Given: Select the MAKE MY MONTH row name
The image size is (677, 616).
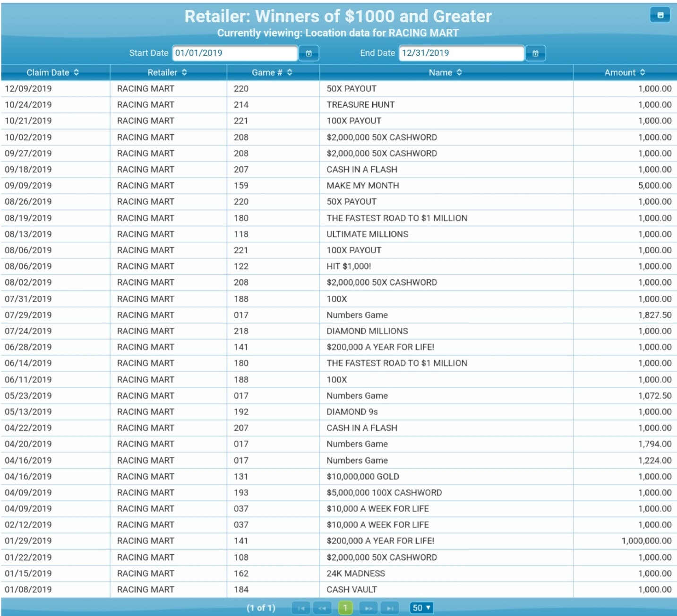Looking at the screenshot, I should [x=363, y=186].
